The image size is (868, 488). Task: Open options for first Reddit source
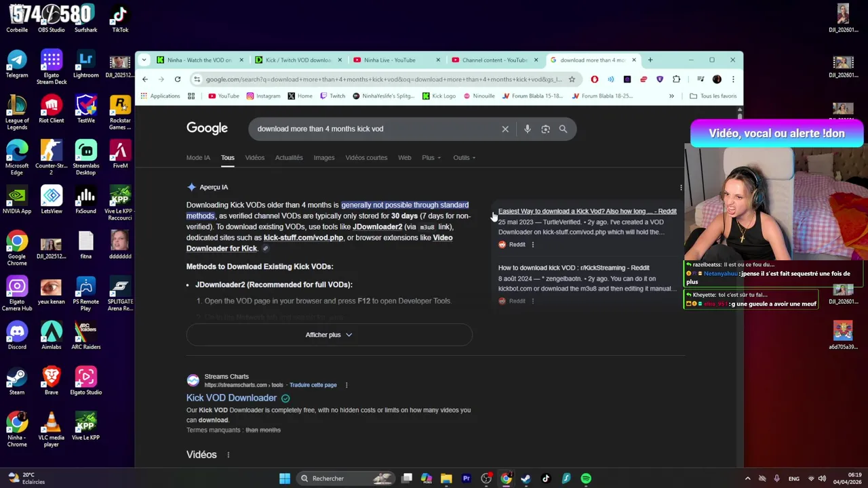(x=533, y=245)
